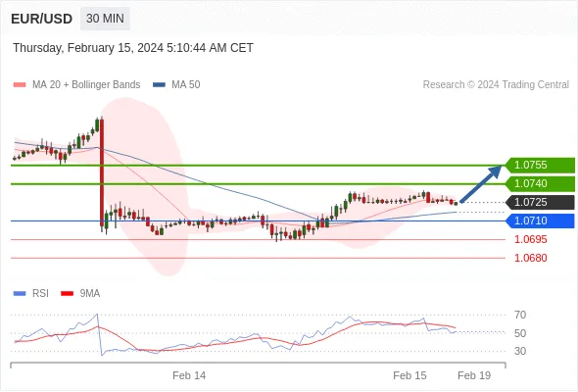The width and height of the screenshot is (578, 392).
Task: Toggle the MA 50 legend label
Action: tap(186, 85)
